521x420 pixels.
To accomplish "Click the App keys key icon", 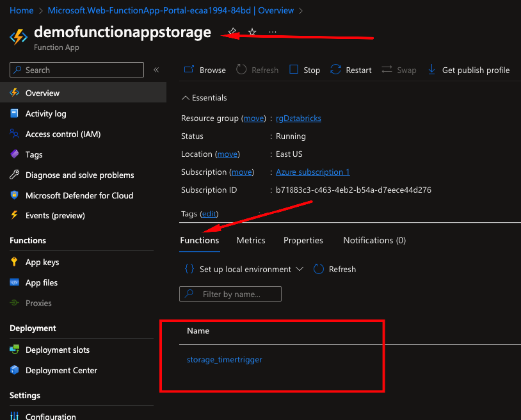I will pyautogui.click(x=14, y=262).
